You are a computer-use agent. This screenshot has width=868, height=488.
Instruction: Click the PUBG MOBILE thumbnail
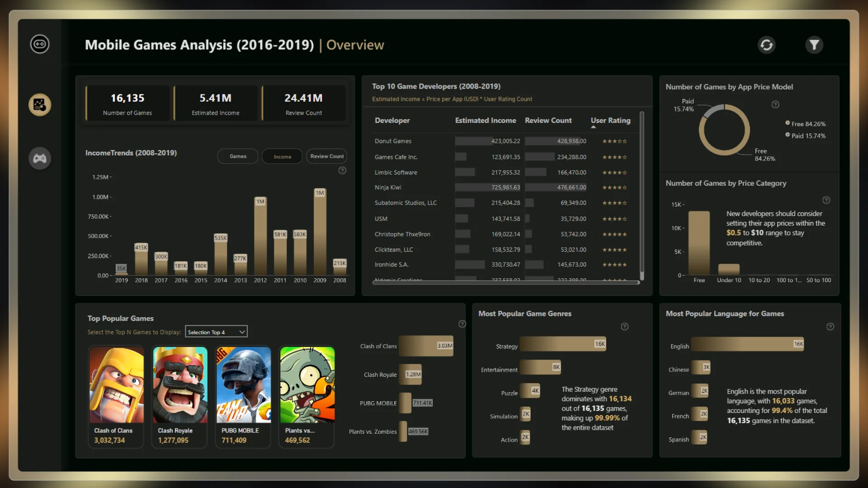pos(244,385)
